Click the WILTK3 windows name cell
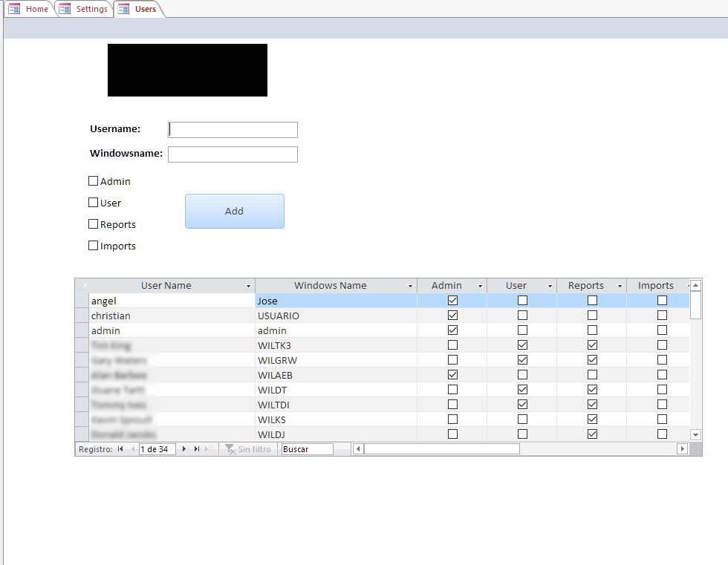 [336, 345]
